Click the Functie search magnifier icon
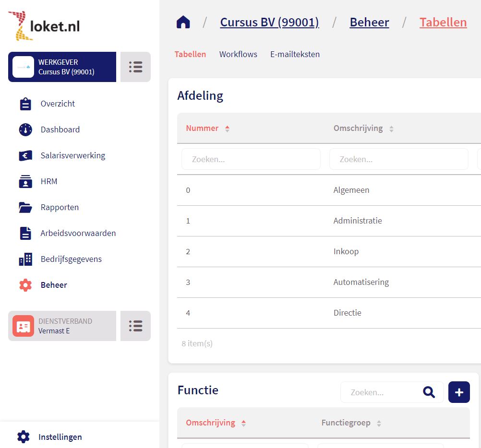The height and width of the screenshot is (448, 481). point(429,392)
